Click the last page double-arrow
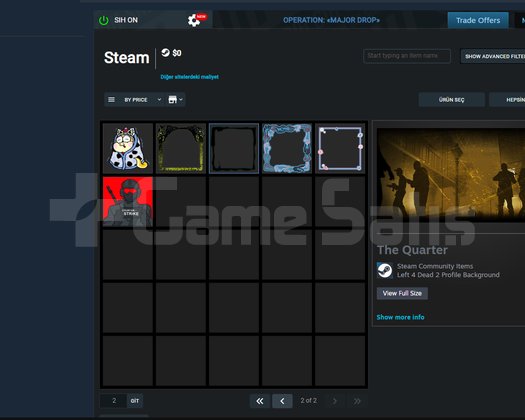The height and width of the screenshot is (420, 525). coord(357,401)
